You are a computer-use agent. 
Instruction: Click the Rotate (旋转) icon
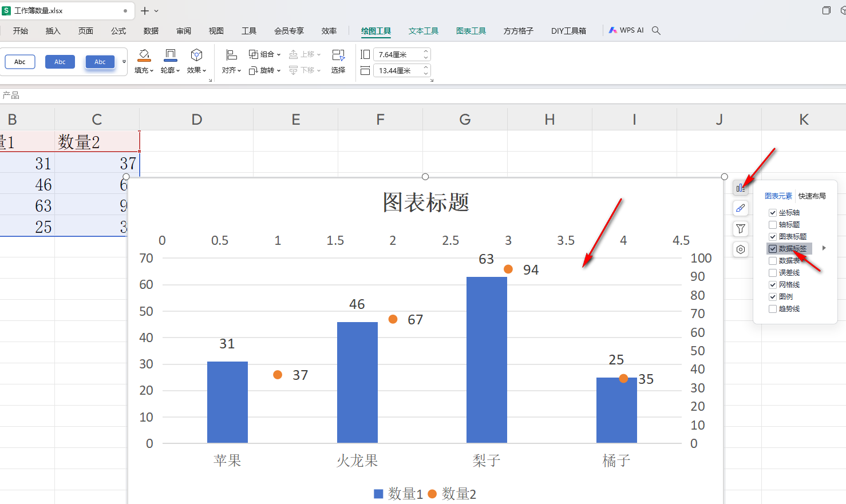click(x=254, y=70)
